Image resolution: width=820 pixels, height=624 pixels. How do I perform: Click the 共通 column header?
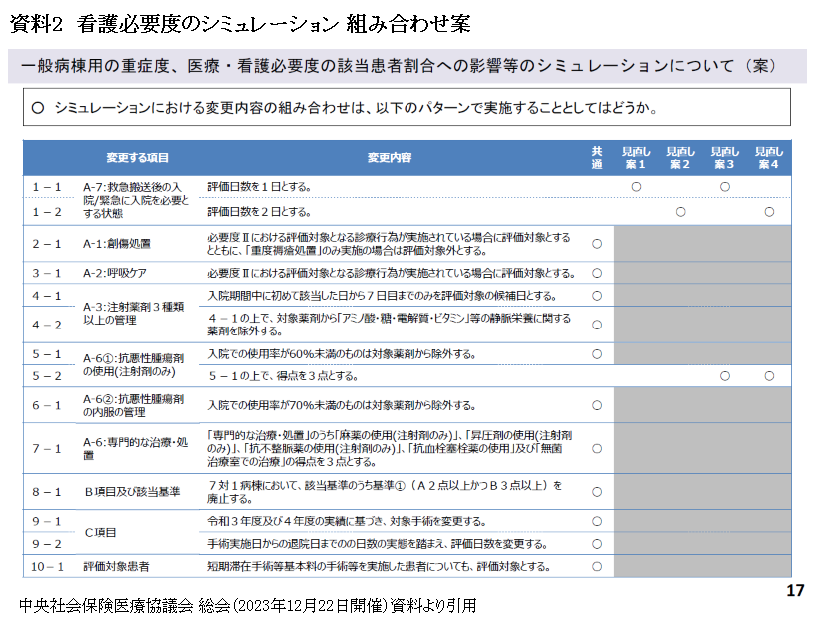click(597, 157)
